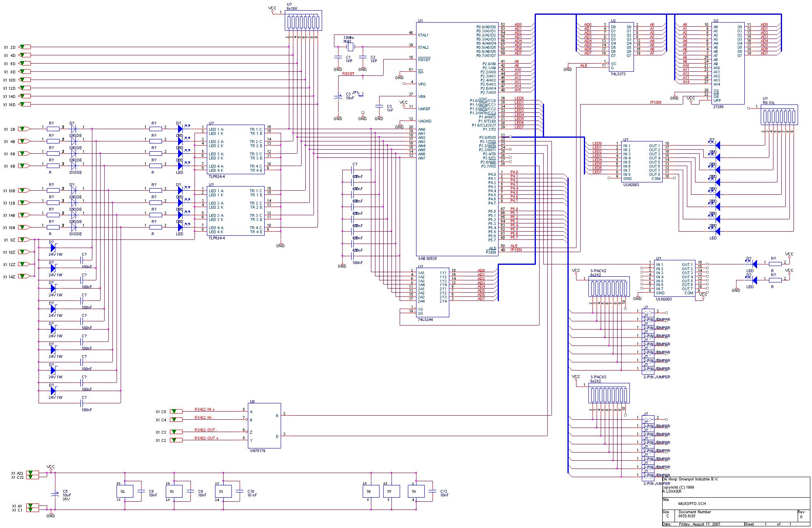Screen dimensions: 812x528
Task: Select the green X1 2D input connector arrow
Action: 23,46
